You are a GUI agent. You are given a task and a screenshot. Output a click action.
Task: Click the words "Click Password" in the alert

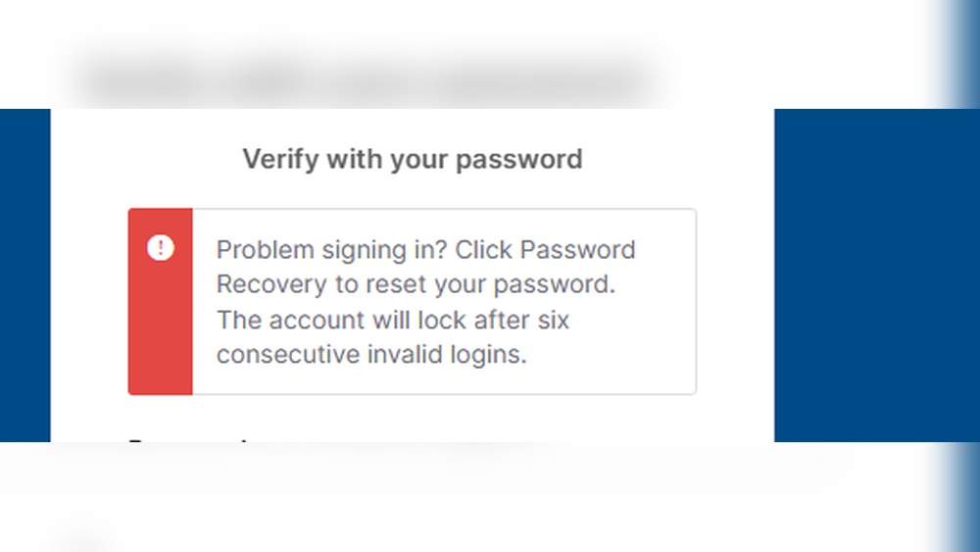pyautogui.click(x=546, y=250)
